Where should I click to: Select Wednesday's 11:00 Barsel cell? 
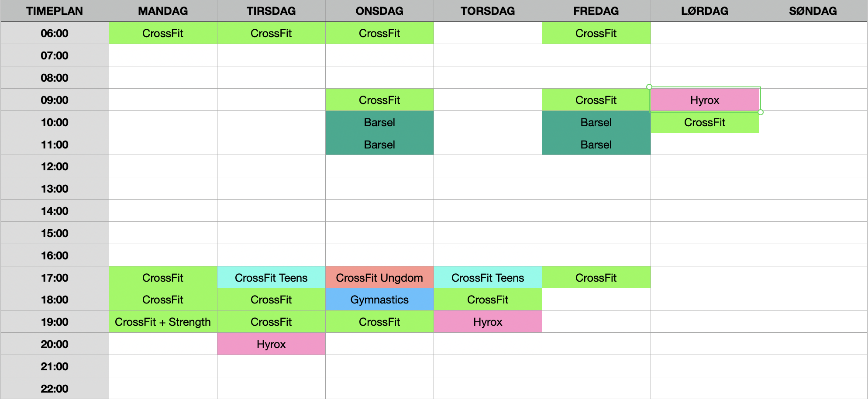379,145
